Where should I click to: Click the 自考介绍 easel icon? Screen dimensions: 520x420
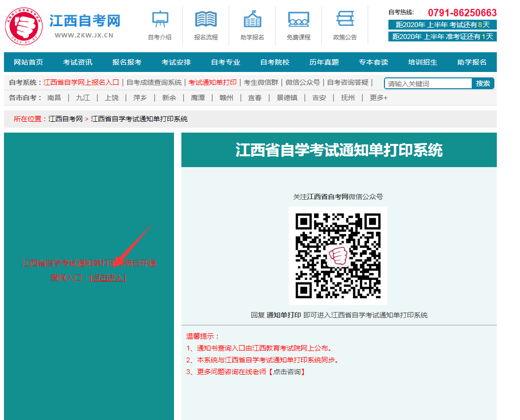(x=160, y=20)
